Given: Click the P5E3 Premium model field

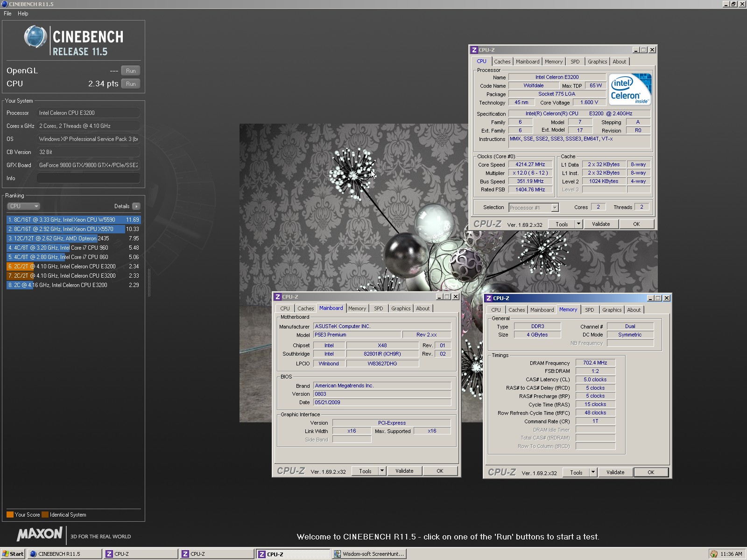Looking at the screenshot, I should click(x=357, y=335).
